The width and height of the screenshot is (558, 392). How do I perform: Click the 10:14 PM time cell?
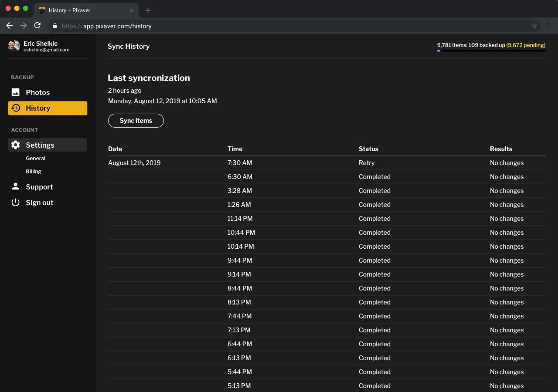tap(241, 247)
